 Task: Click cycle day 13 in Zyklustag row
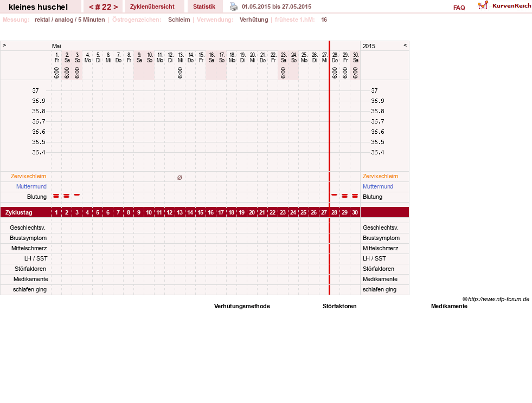[x=180, y=212]
